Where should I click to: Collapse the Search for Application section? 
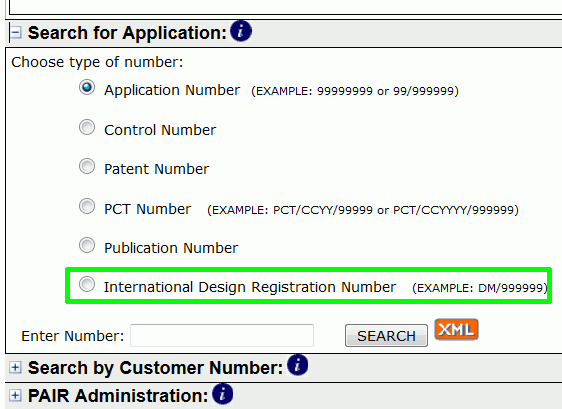[x=15, y=33]
